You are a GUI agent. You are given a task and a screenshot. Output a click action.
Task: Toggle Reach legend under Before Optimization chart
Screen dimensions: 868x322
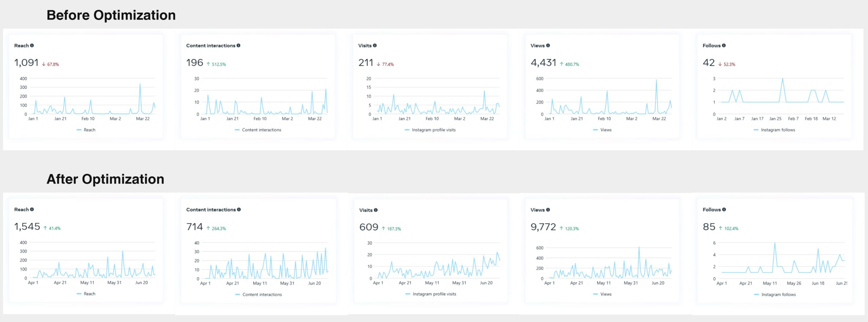tap(86, 130)
